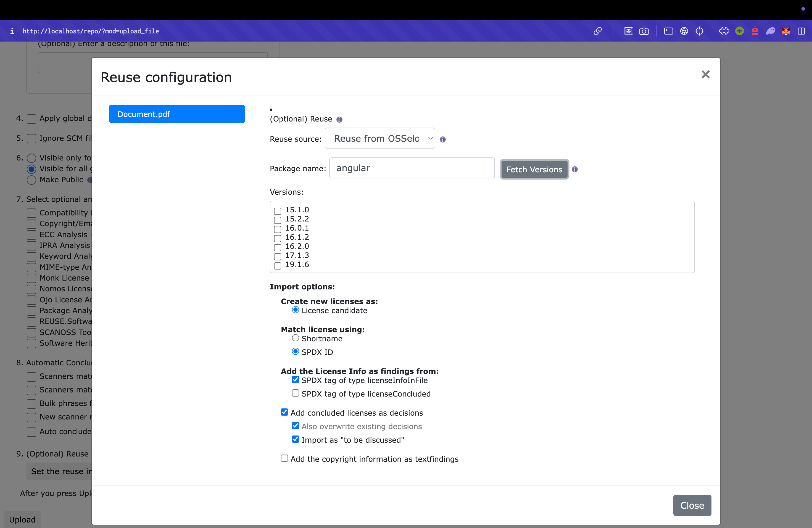
Task: Check Compatibility agent checkbox on background page
Action: click(x=31, y=213)
